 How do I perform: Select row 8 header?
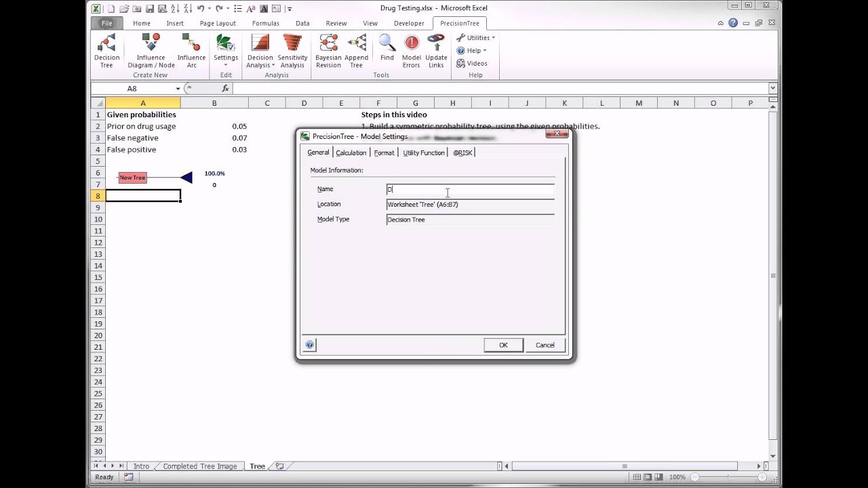coord(98,196)
